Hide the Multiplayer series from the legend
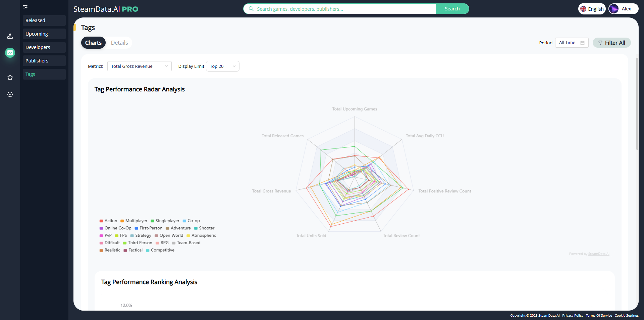Screen dimensions: 644x320 tap(134, 221)
